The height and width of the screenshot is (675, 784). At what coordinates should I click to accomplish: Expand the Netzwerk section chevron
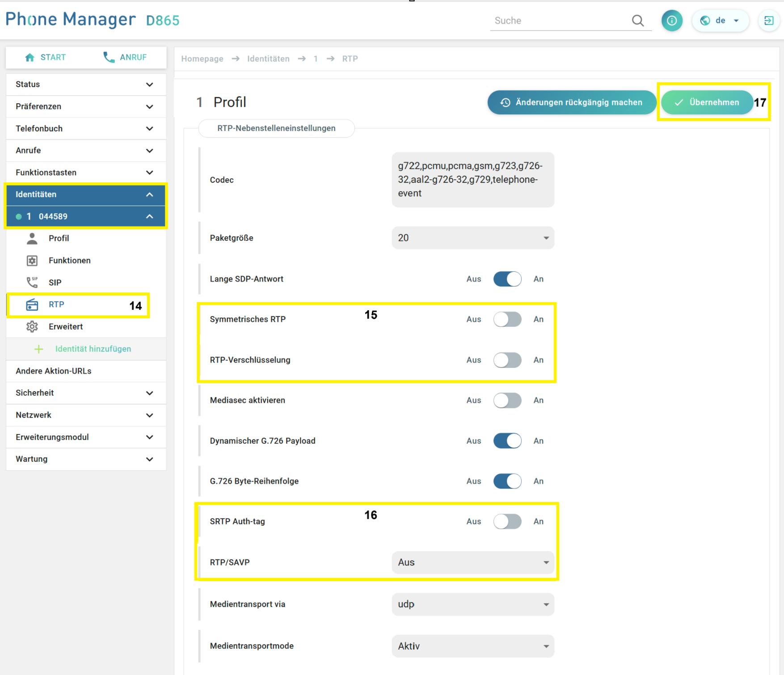(x=150, y=415)
